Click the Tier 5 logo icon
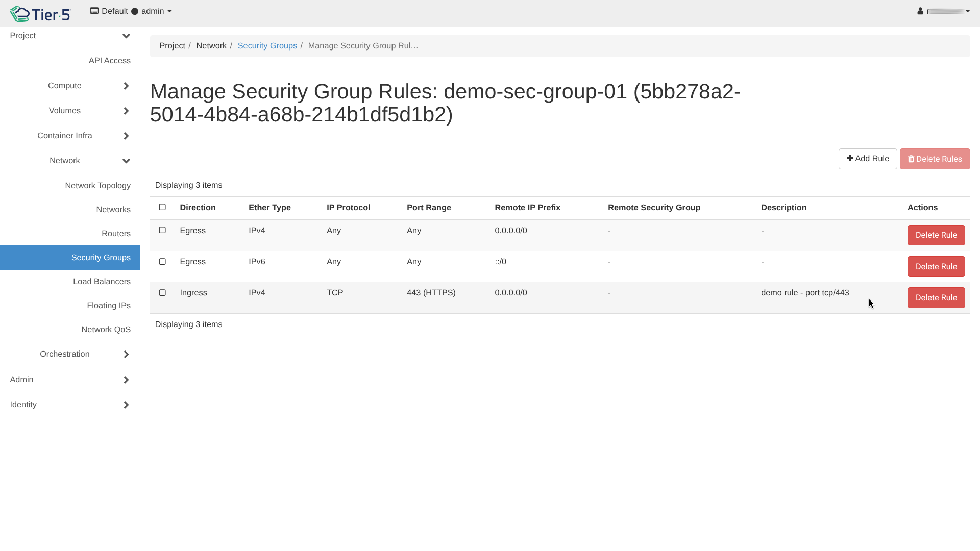Image resolution: width=980 pixels, height=551 pixels. click(20, 14)
